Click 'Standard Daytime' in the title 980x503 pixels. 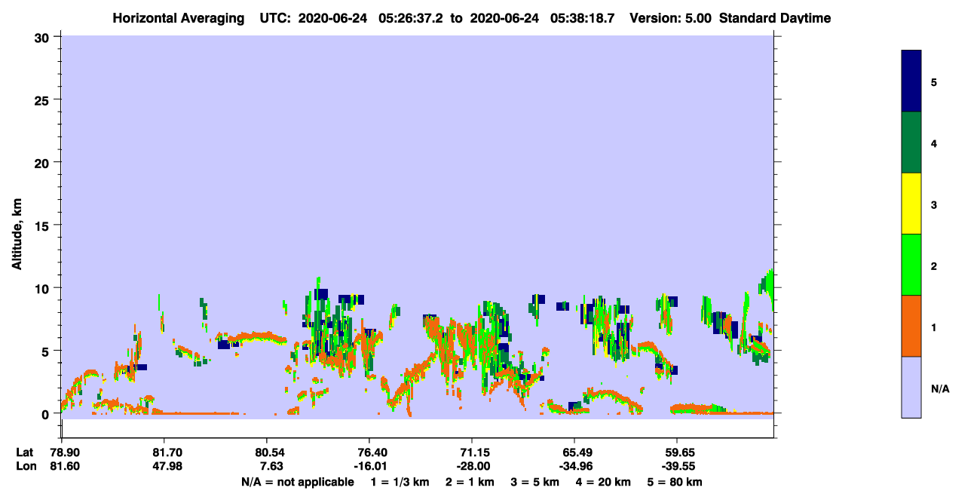pos(775,18)
